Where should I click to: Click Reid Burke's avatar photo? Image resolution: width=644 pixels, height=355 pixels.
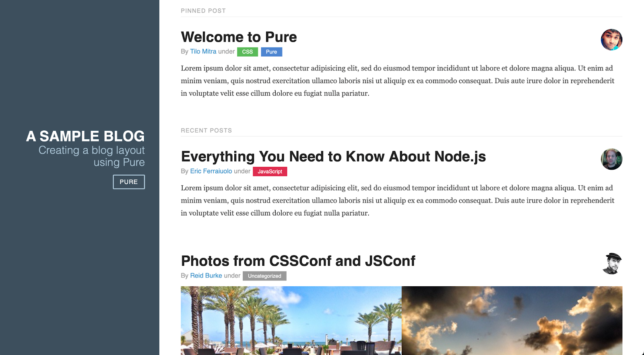611,263
